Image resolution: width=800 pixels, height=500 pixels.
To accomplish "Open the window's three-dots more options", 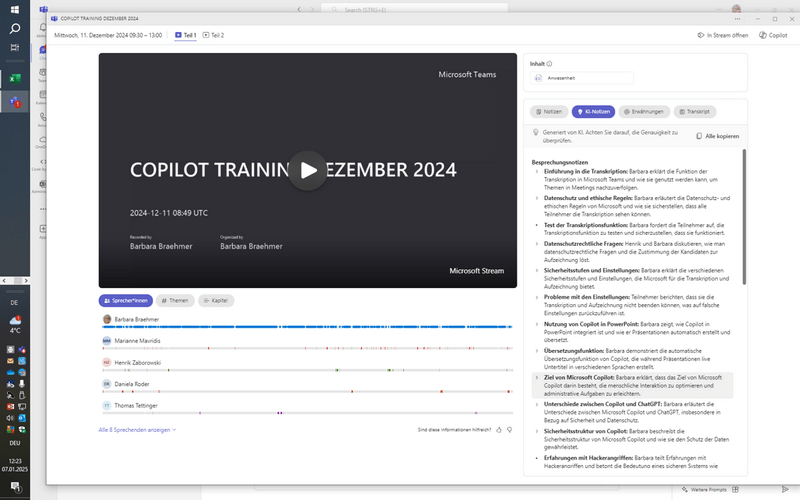I will click(735, 18).
